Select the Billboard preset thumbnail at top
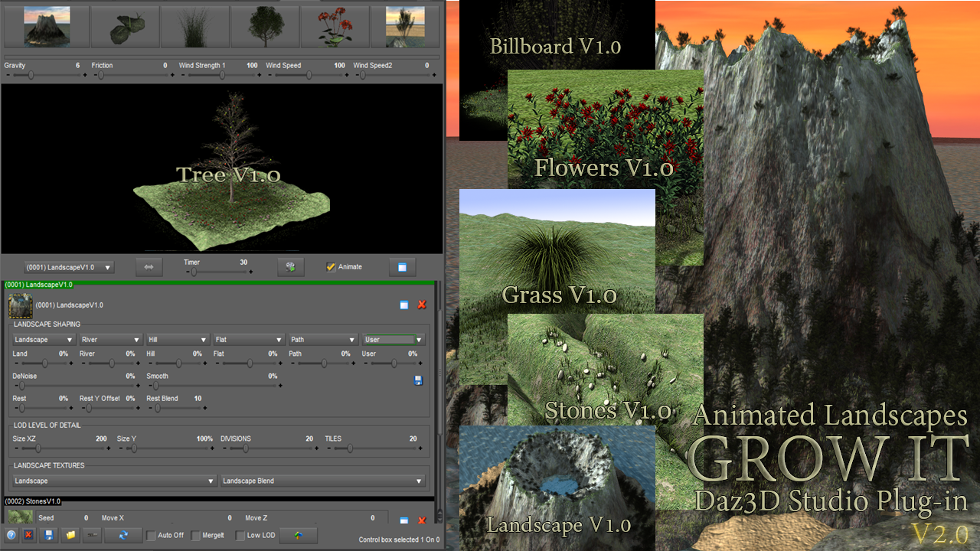 coord(405,27)
